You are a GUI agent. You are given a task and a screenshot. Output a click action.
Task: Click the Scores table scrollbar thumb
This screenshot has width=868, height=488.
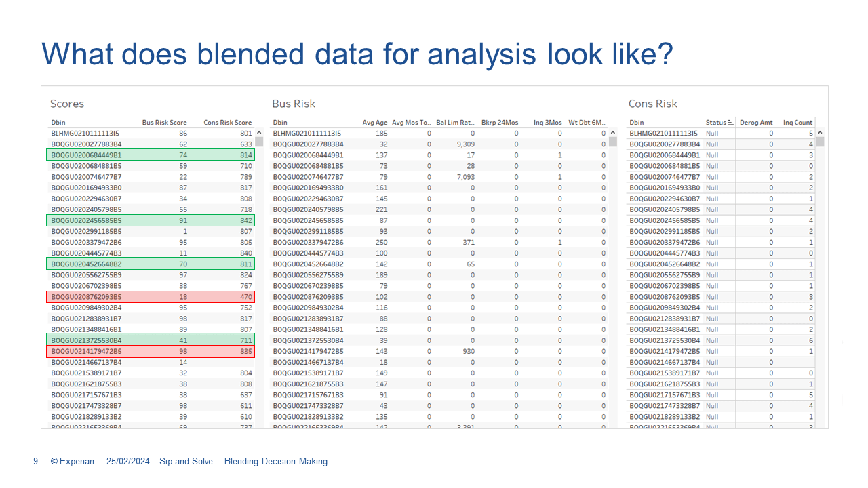[x=258, y=142]
